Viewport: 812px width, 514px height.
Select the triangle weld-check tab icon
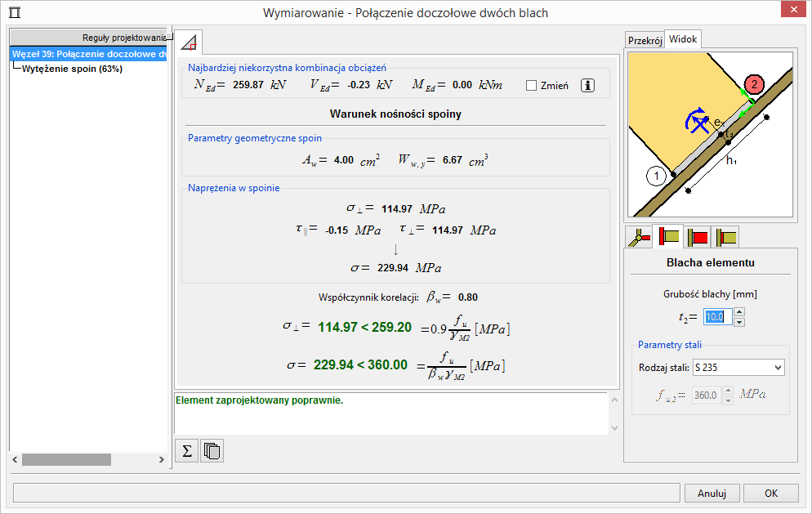pos(190,42)
